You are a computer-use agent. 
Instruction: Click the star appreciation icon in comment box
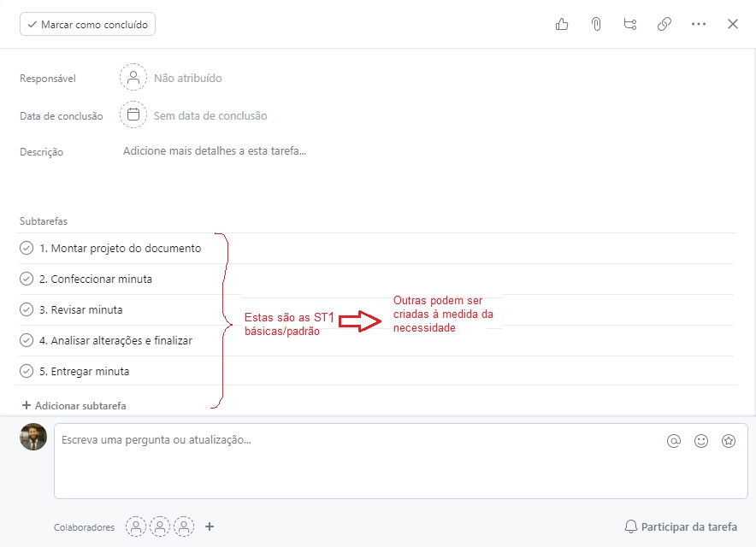[729, 441]
